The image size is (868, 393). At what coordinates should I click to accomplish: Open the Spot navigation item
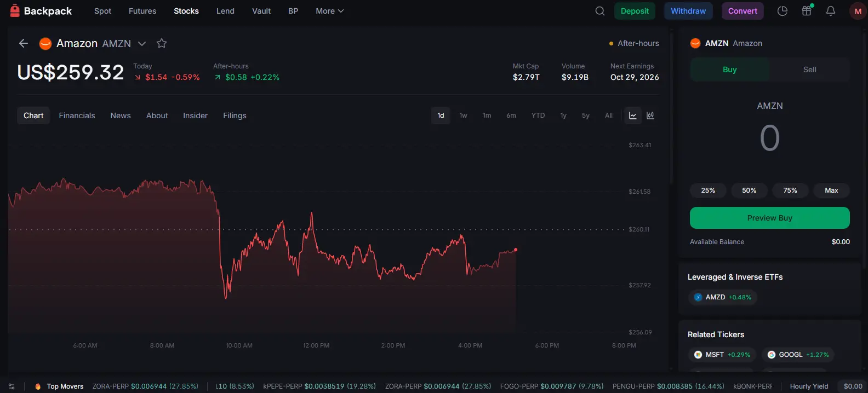(102, 11)
